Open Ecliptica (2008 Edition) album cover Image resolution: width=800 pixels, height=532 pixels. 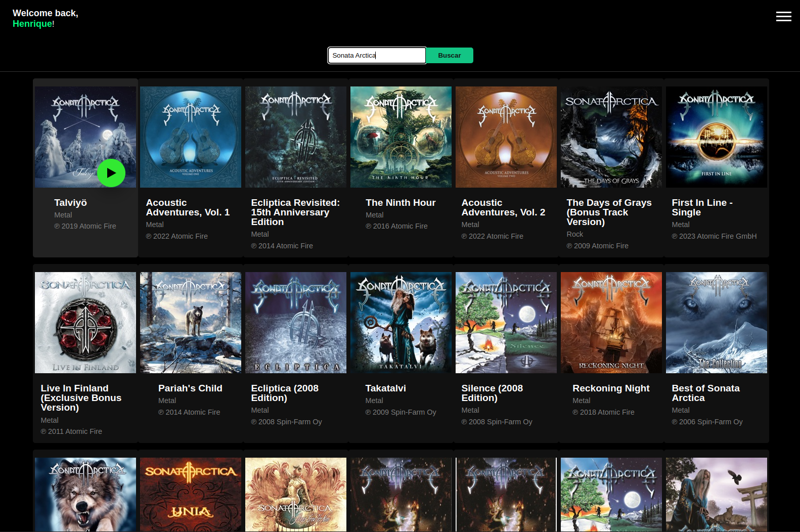(x=296, y=323)
